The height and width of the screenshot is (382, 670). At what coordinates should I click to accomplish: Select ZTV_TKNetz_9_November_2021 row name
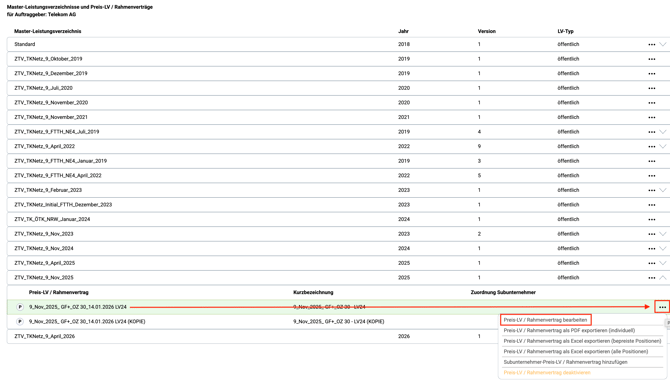51,117
